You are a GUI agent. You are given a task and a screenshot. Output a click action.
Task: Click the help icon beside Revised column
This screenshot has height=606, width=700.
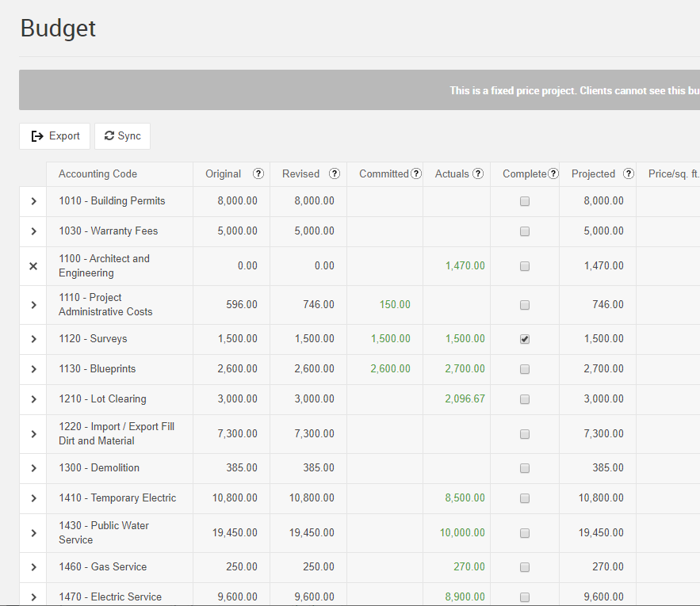335,174
